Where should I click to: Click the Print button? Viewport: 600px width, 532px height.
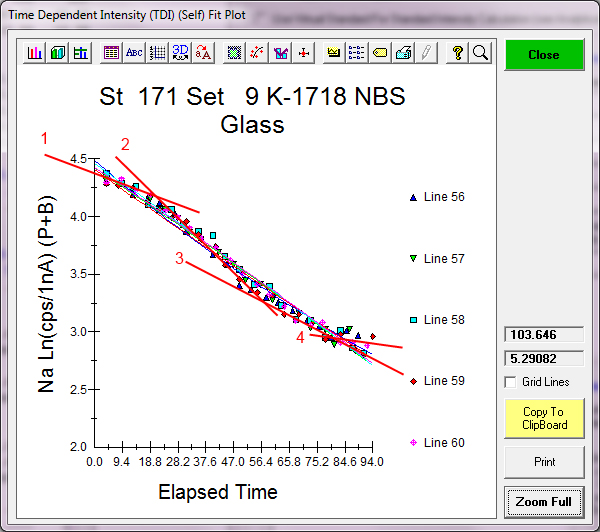pos(543,462)
